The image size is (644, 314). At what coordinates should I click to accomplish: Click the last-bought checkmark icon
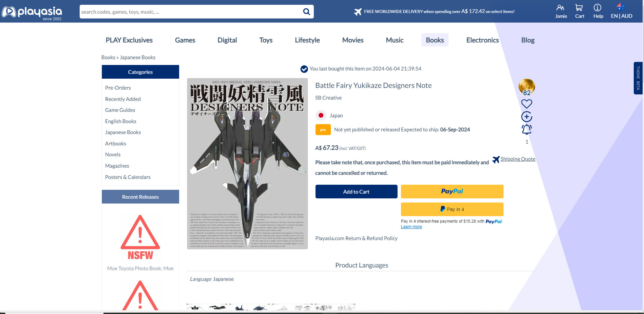pyautogui.click(x=304, y=69)
